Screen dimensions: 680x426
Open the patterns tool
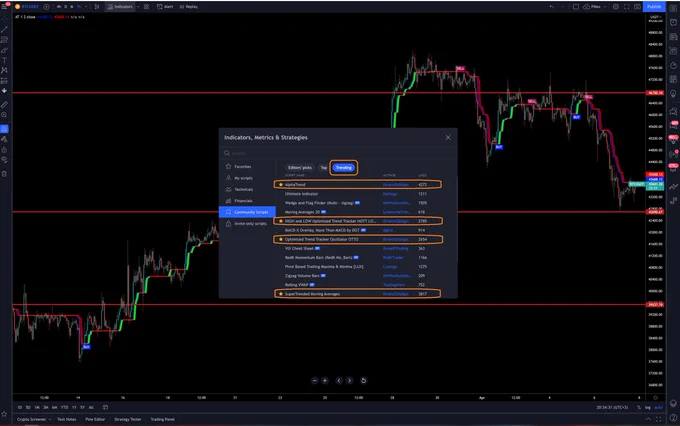point(4,70)
